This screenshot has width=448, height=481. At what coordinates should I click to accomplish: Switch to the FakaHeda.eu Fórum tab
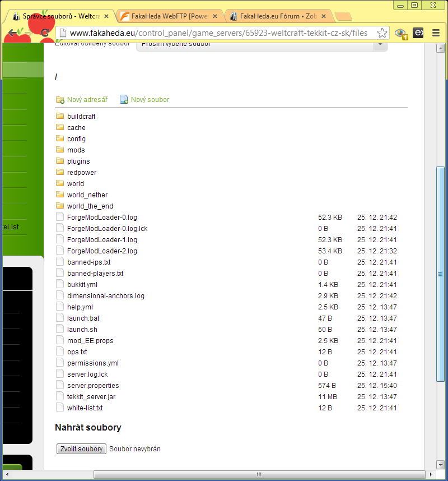(x=278, y=16)
